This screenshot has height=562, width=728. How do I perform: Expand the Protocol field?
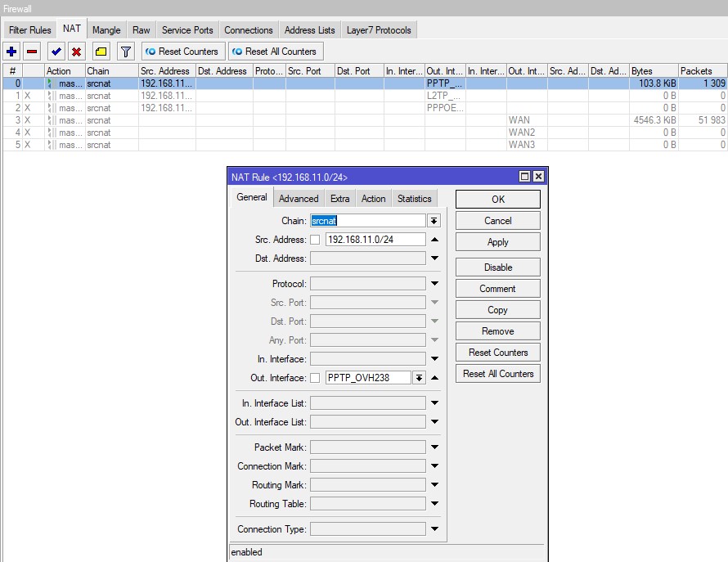[434, 283]
